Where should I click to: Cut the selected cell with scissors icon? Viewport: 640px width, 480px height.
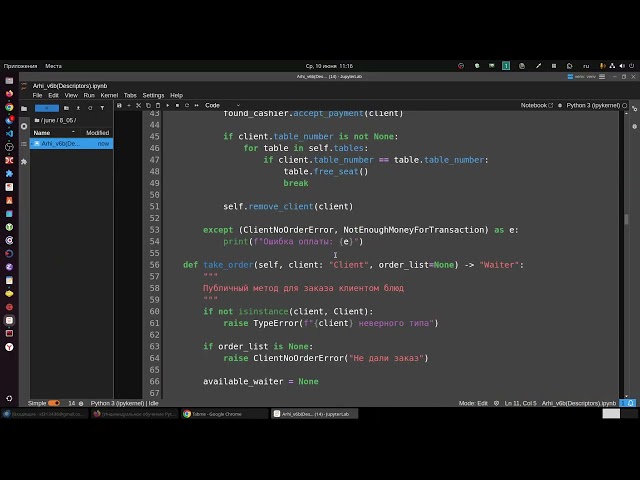pos(138,105)
